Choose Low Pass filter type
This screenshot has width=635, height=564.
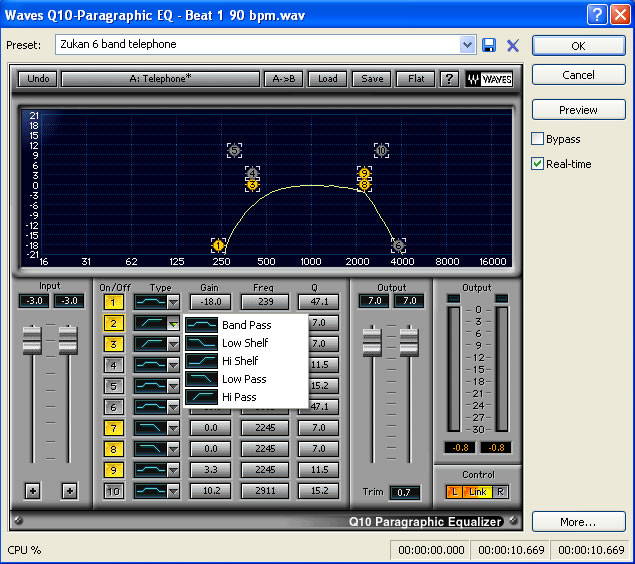pos(246,379)
